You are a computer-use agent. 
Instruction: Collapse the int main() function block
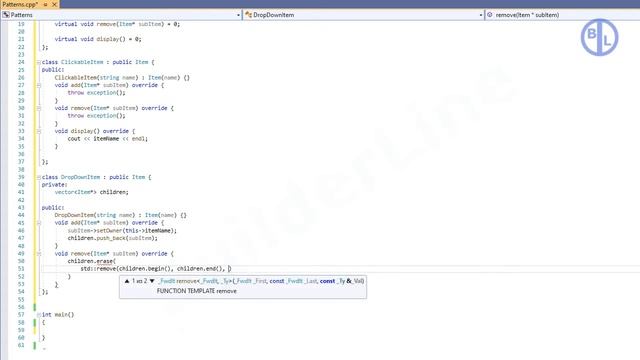[x=38, y=315]
